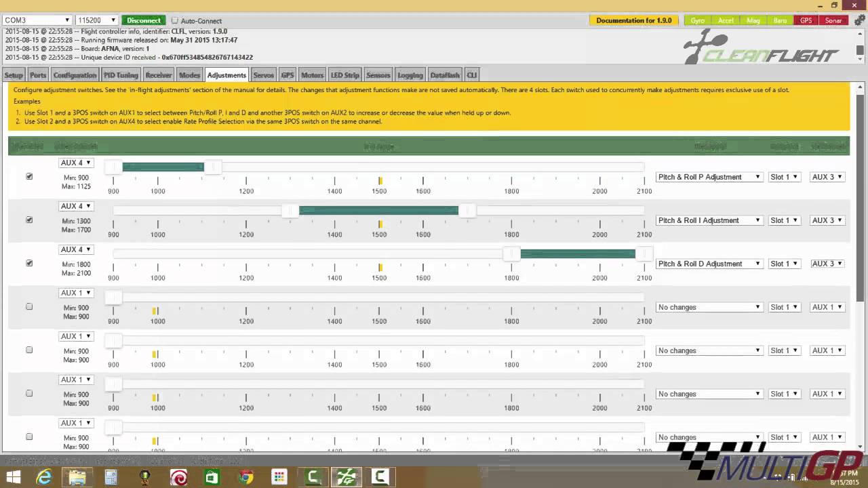Switch to the Ports tab

pyautogui.click(x=38, y=75)
